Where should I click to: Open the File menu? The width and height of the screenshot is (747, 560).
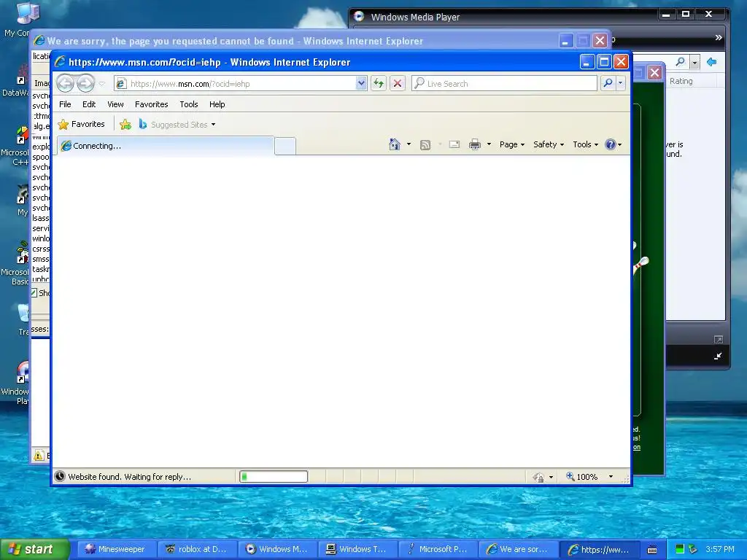tap(65, 104)
